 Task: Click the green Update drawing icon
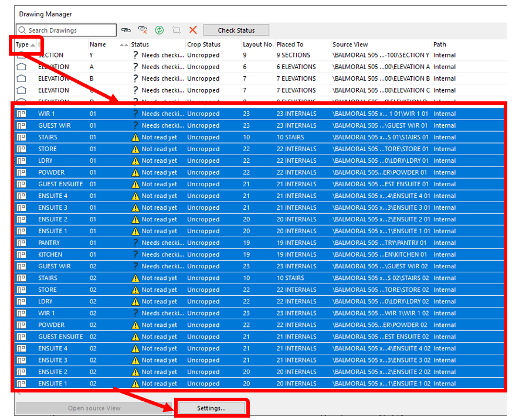coord(159,30)
